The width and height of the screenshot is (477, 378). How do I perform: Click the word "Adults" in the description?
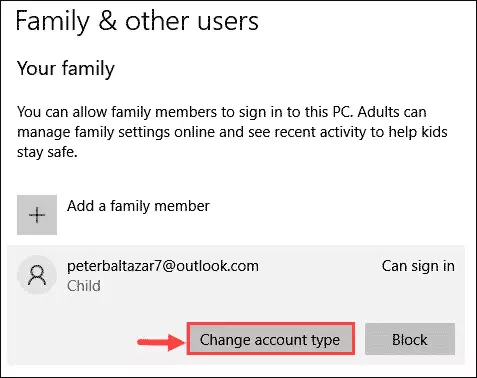376,112
